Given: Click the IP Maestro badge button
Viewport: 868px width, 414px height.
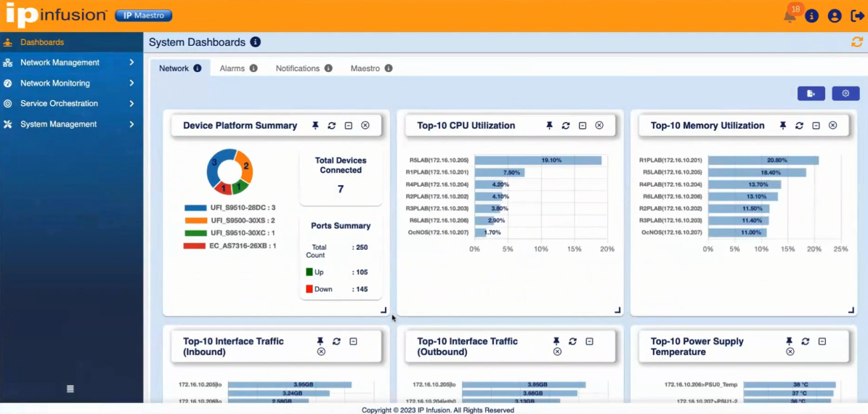Looking at the screenshot, I should [x=143, y=15].
